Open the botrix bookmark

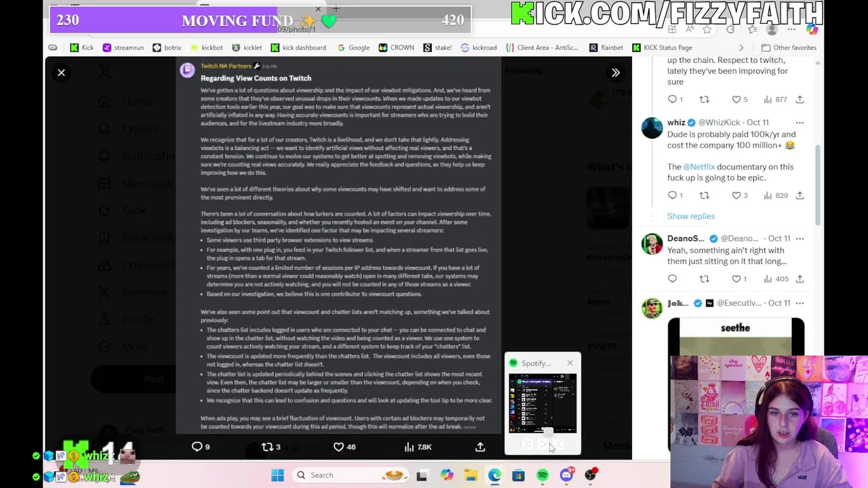pos(167,47)
